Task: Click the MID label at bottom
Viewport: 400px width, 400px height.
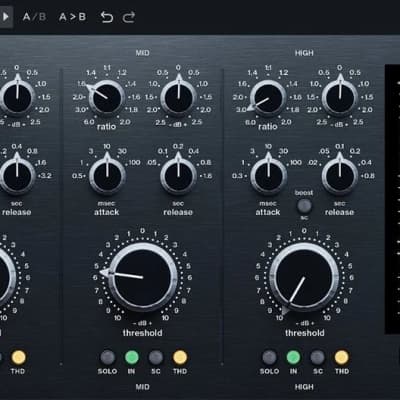Action: click(x=142, y=387)
